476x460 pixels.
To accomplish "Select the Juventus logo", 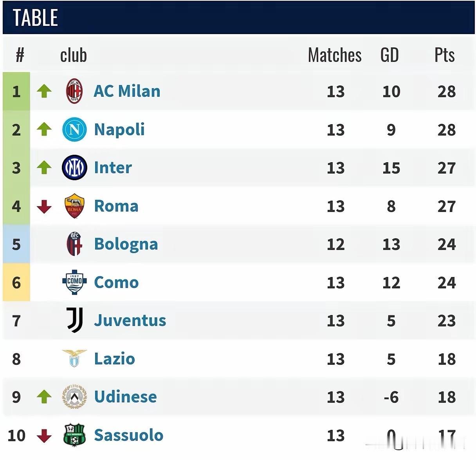I will pos(74,320).
